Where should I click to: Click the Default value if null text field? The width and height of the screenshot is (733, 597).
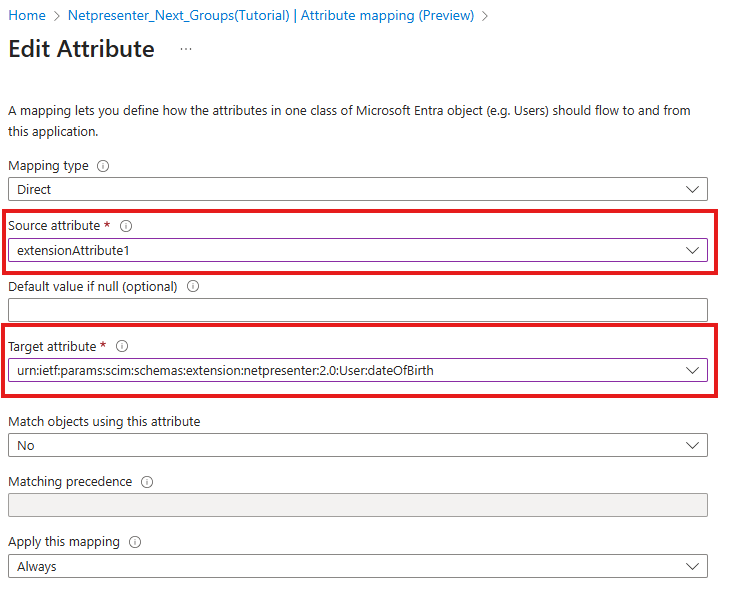pyautogui.click(x=357, y=310)
